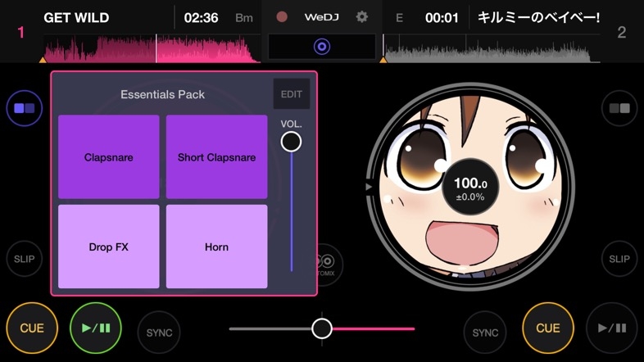Viewport: 644px width, 362px height.
Task: Toggle deck 1 play/pause
Action: tap(96, 328)
